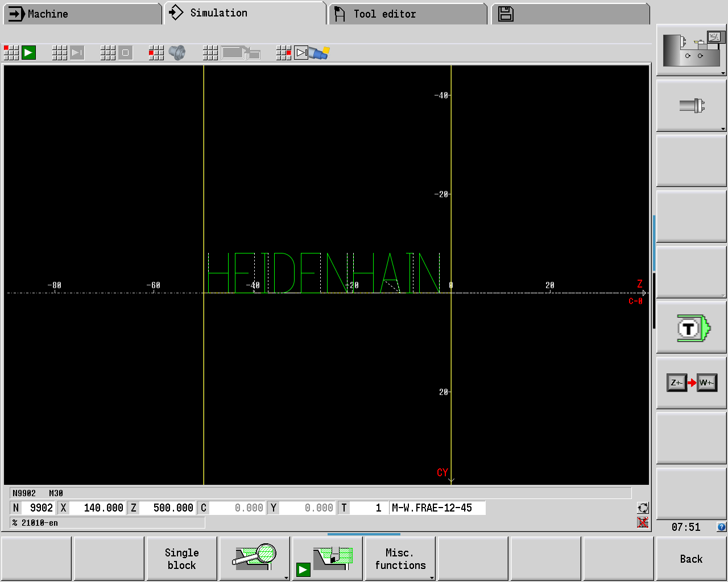
Task: Start simulation with green play icon in toolbar
Action: click(x=29, y=53)
